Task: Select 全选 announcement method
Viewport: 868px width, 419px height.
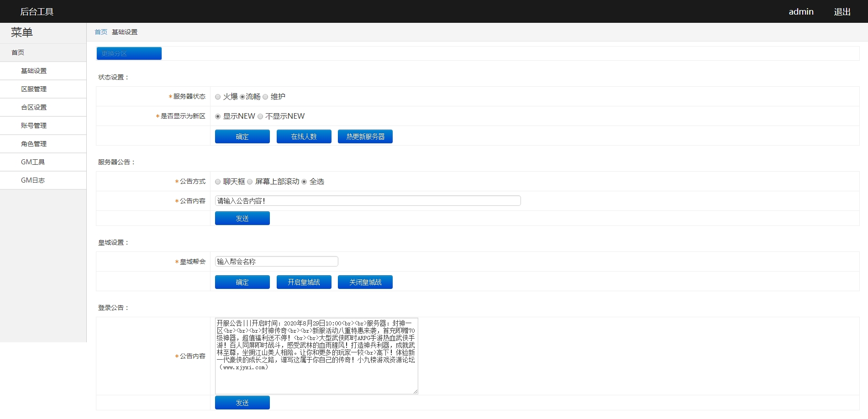Action: point(304,182)
